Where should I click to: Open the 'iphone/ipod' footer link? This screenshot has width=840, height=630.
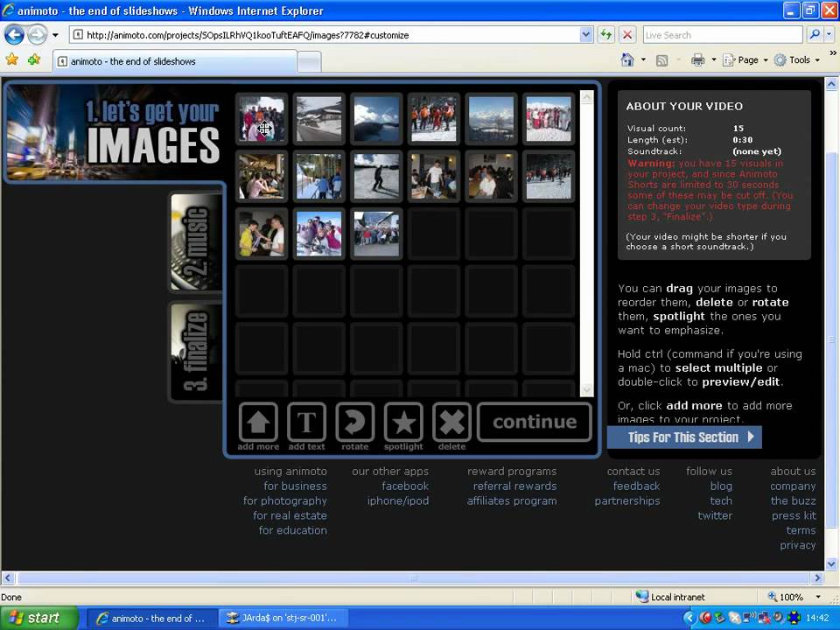click(x=397, y=500)
